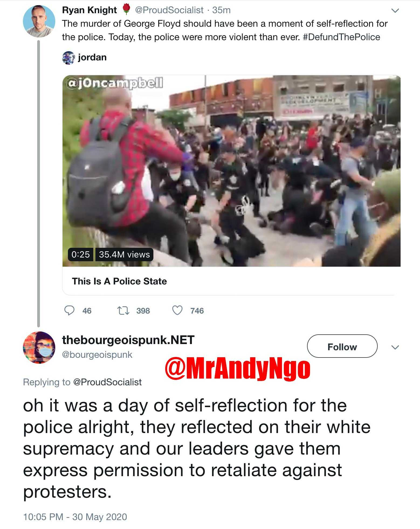Click the 35m timestamp on Ryan Knight's tweet
This screenshot has height=529, width=420.
click(x=221, y=10)
